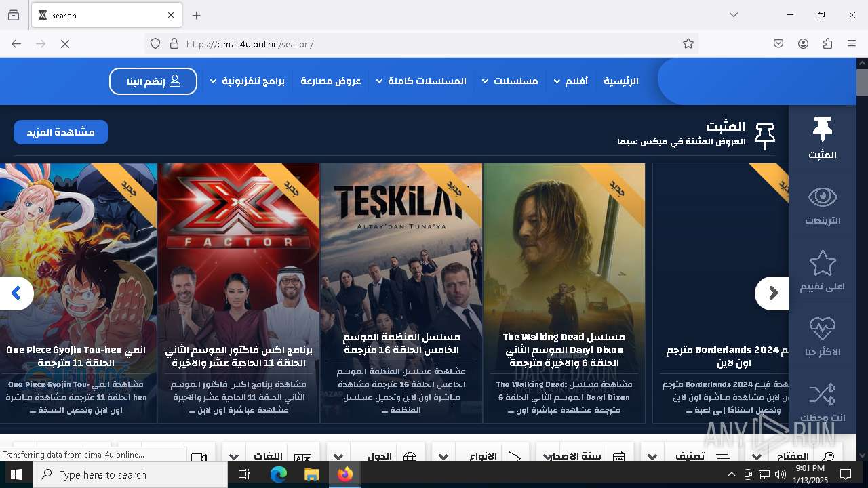Open the الاكثر حبا heart section
The height and width of the screenshot is (488, 868).
click(x=823, y=337)
